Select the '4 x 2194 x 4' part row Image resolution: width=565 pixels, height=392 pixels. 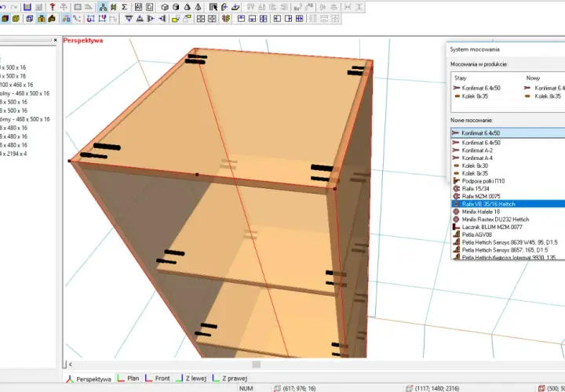coord(13,154)
